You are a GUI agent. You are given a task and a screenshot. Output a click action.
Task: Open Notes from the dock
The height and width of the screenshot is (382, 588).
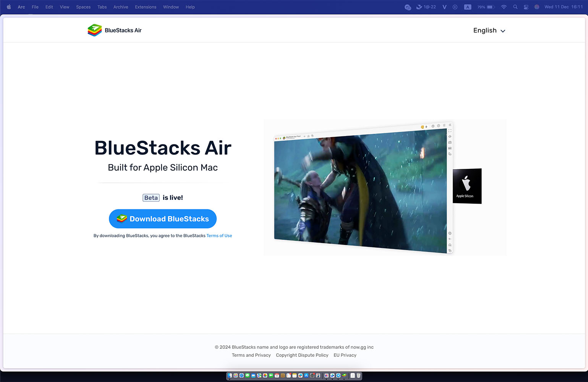(295, 376)
